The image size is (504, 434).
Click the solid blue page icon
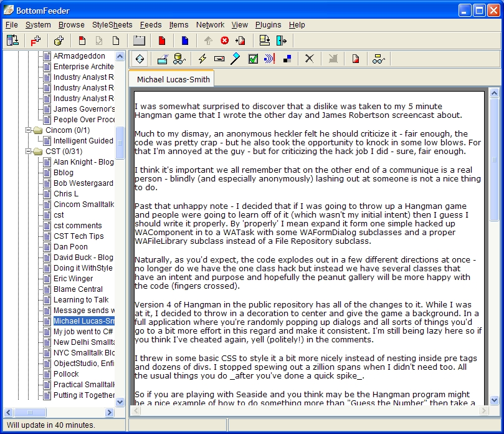point(185,41)
